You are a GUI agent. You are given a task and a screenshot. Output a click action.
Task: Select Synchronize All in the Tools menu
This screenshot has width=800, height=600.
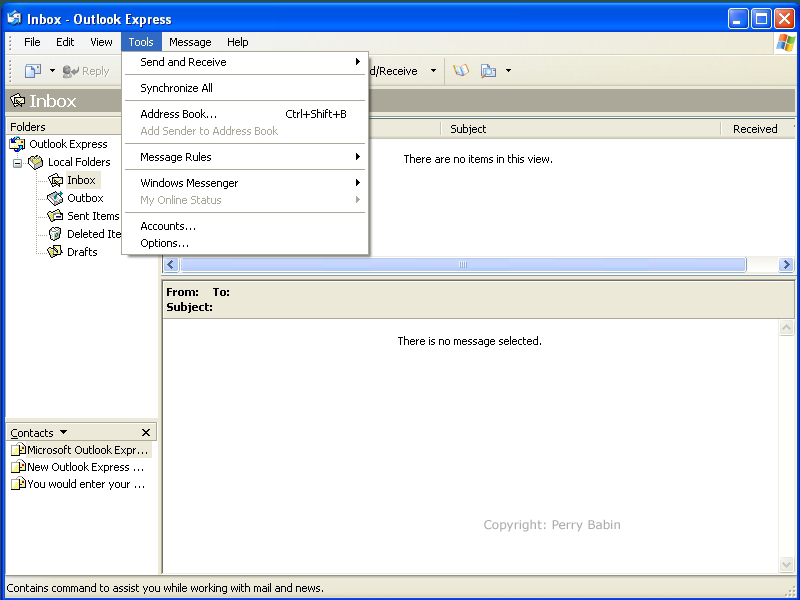176,88
